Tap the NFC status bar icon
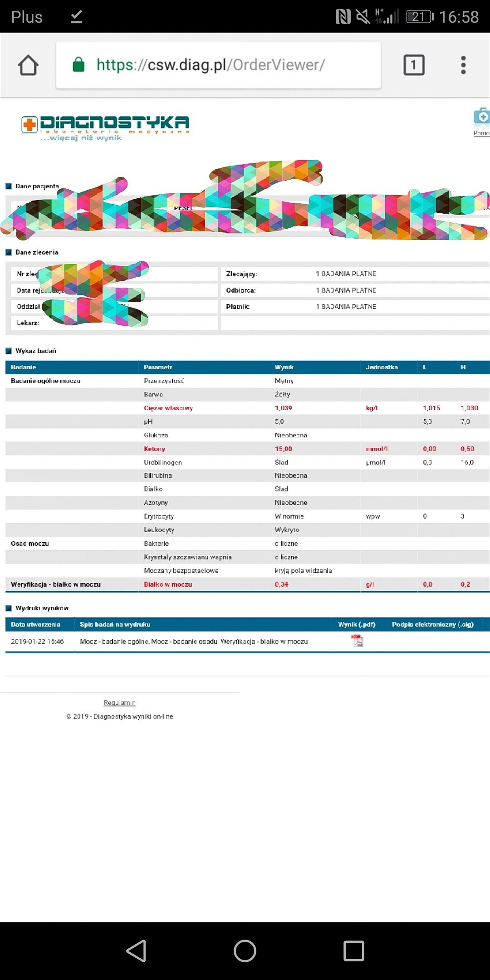 [x=343, y=17]
